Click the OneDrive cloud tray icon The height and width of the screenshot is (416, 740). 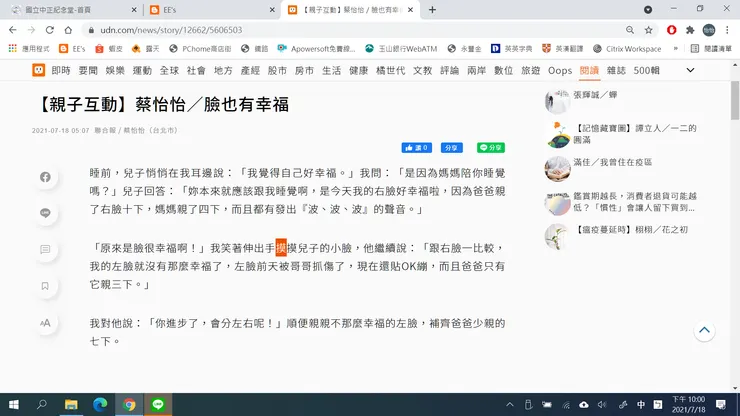(584, 405)
